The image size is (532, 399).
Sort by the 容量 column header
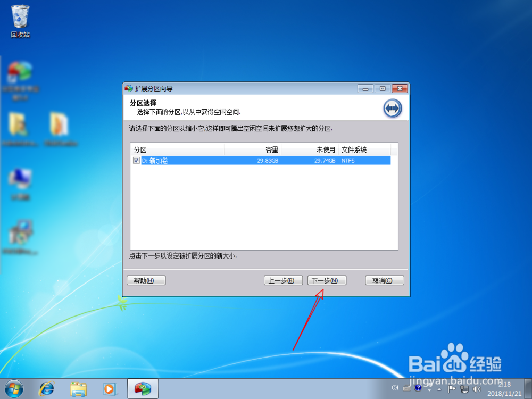(x=253, y=149)
